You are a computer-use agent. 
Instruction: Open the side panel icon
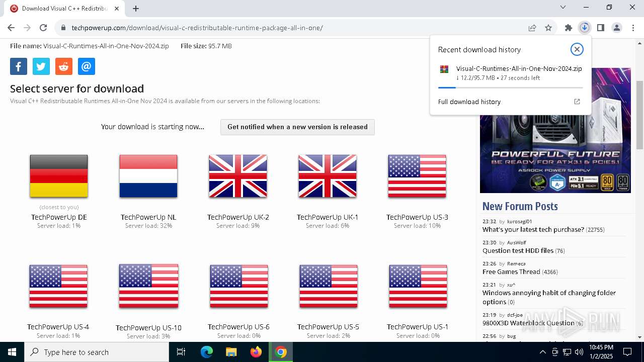pyautogui.click(x=601, y=28)
